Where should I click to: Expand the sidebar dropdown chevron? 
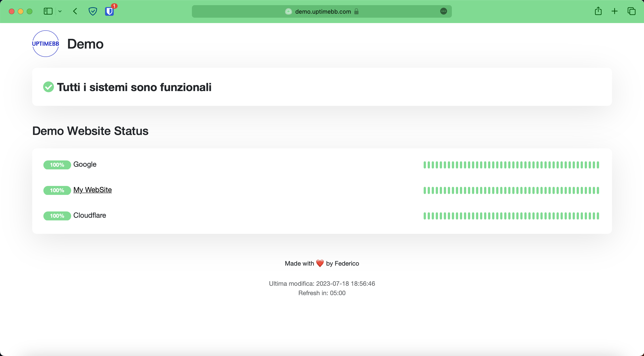pos(60,11)
